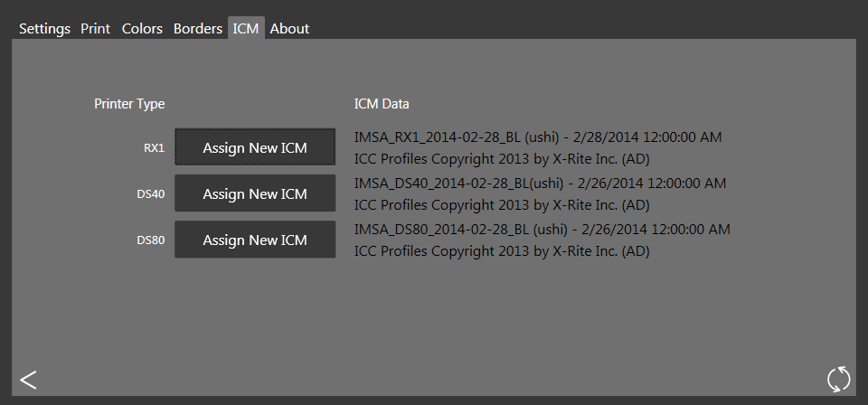Click the ICM Data column header
This screenshot has height=405, width=868.
pos(382,103)
